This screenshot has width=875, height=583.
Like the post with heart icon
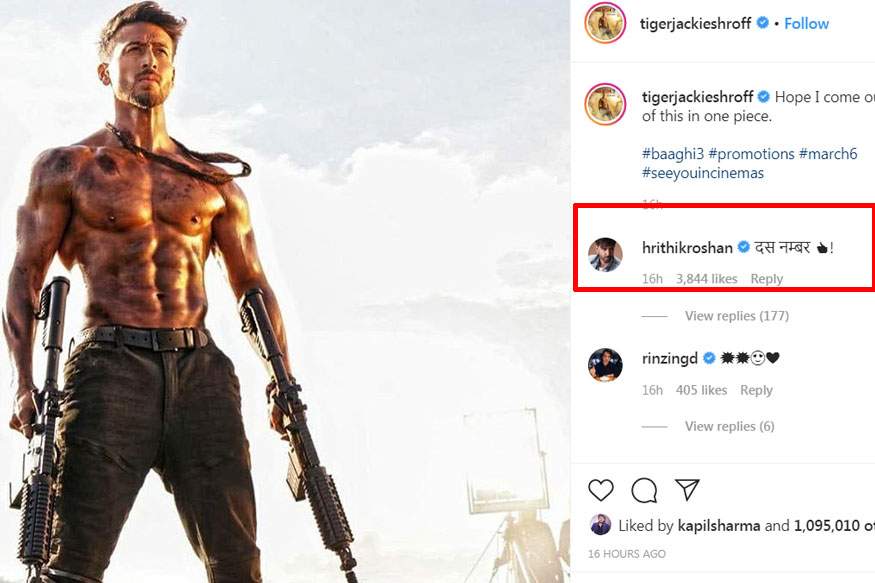pos(600,490)
